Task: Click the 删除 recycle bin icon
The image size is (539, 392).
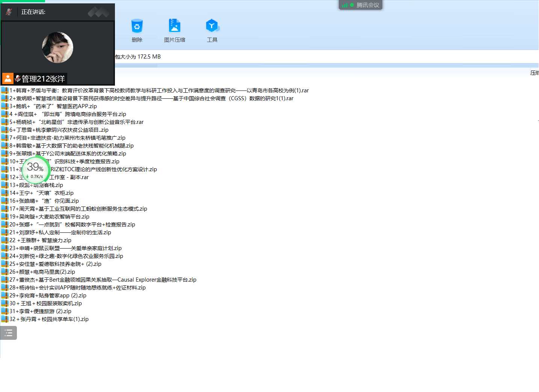Action: pyautogui.click(x=137, y=26)
